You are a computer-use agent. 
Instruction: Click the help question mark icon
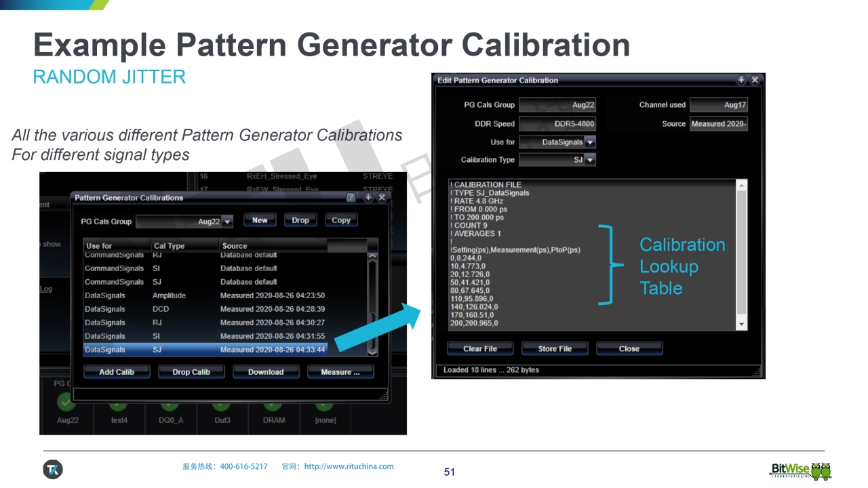point(351,198)
